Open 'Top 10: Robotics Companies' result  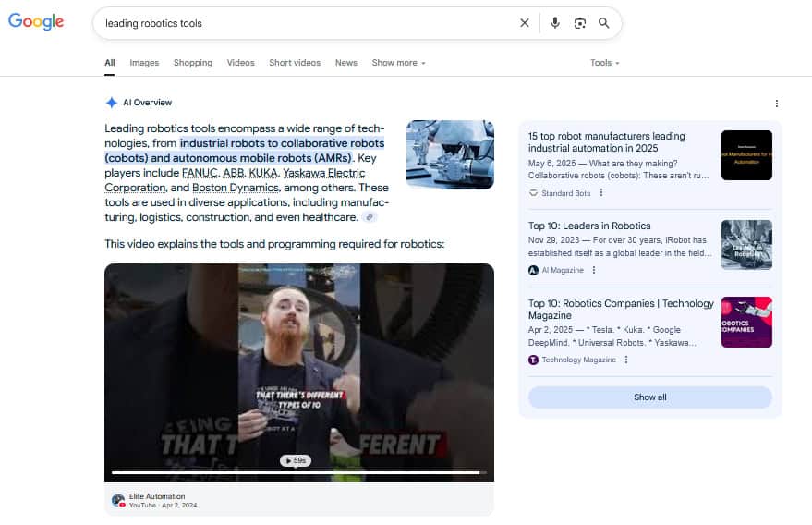coord(621,310)
